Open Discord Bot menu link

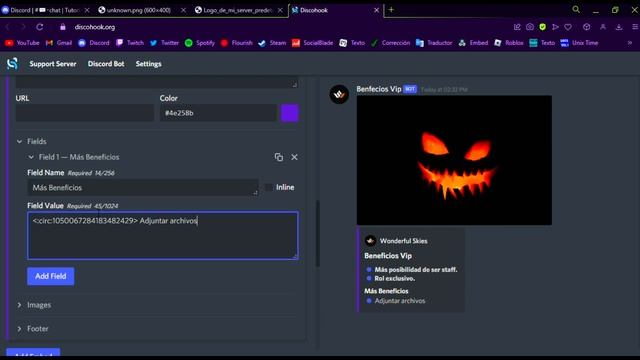pyautogui.click(x=106, y=64)
